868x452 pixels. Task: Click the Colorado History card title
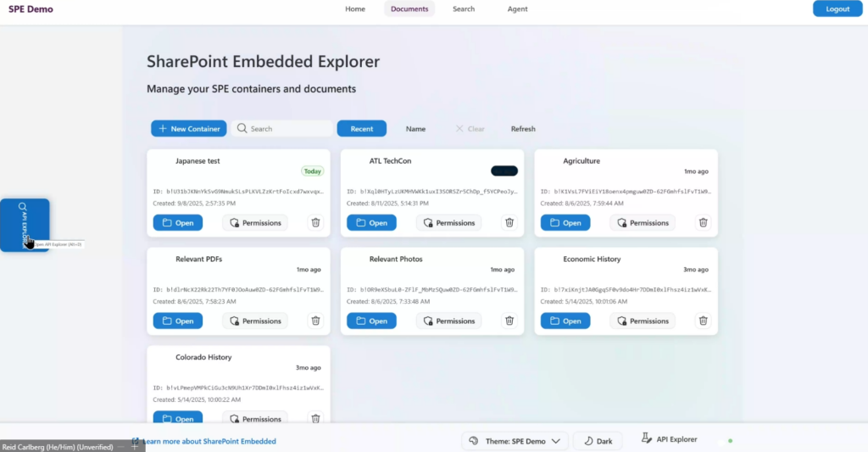click(203, 357)
